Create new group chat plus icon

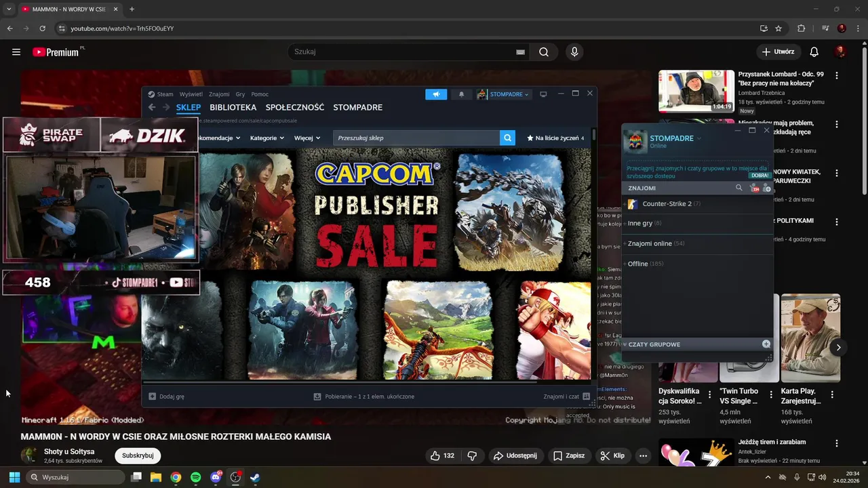coord(766,344)
